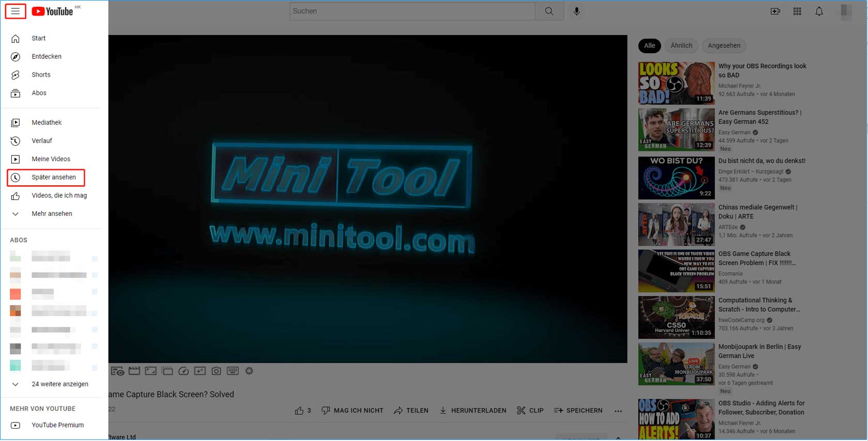The height and width of the screenshot is (441, 868).
Task: Select the Ähnlich filter chip
Action: (681, 45)
